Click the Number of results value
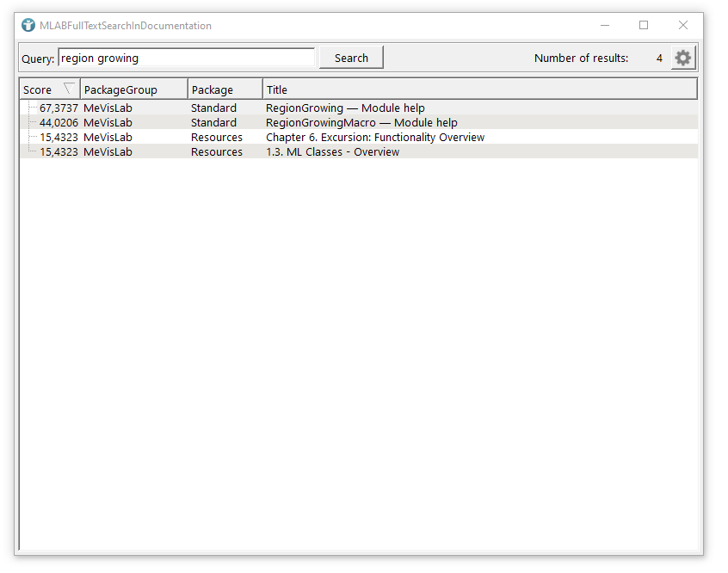This screenshot has height=573, width=728. (659, 59)
